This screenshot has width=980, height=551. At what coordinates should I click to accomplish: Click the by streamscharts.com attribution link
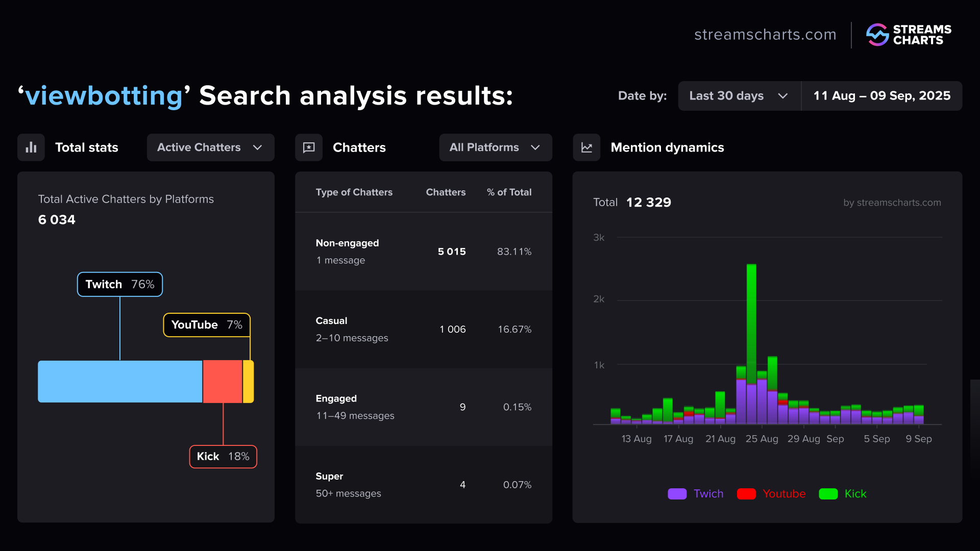[x=892, y=203]
